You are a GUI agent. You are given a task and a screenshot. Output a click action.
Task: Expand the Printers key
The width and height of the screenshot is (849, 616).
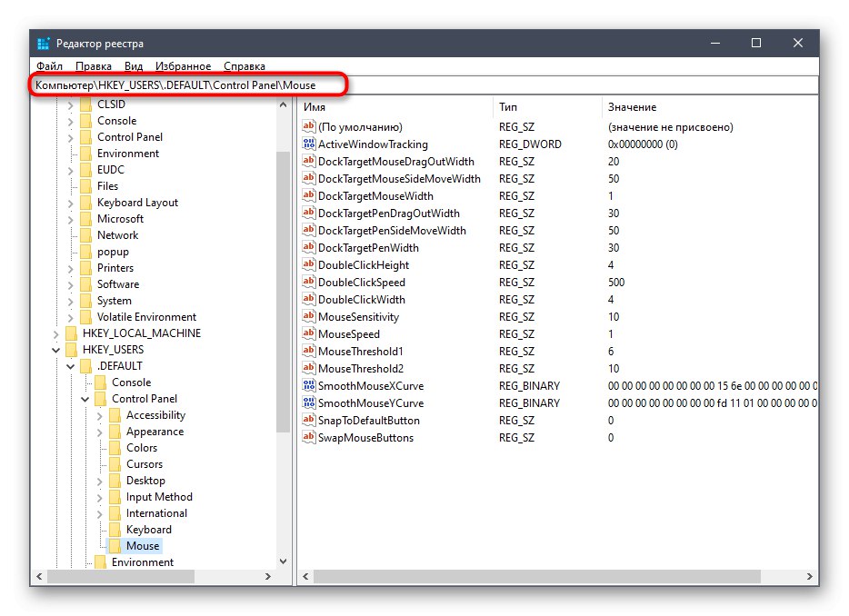[70, 269]
